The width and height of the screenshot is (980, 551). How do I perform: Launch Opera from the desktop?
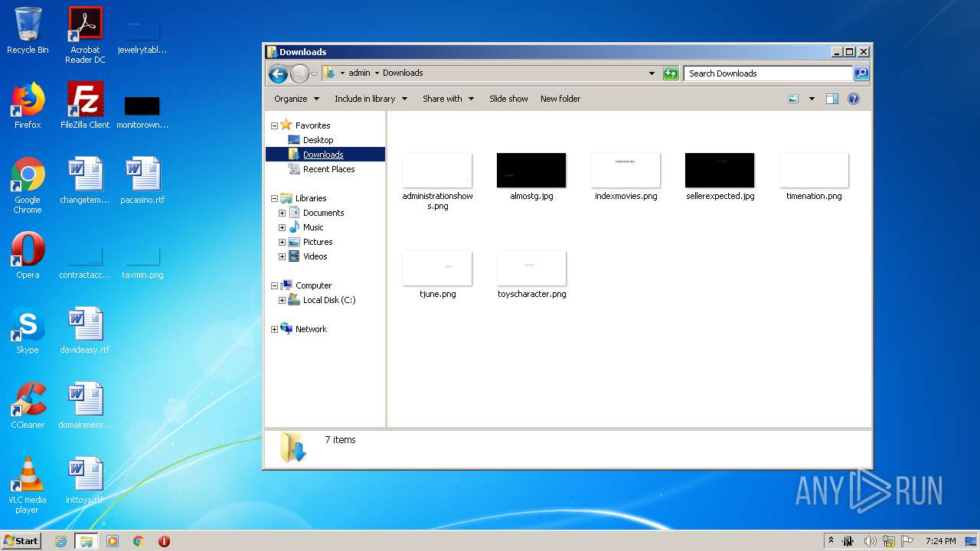28,256
